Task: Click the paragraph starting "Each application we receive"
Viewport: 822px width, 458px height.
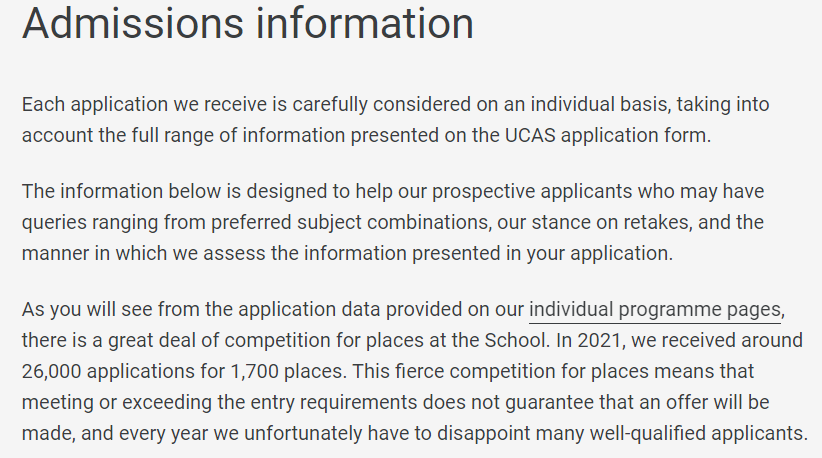Action: point(395,120)
